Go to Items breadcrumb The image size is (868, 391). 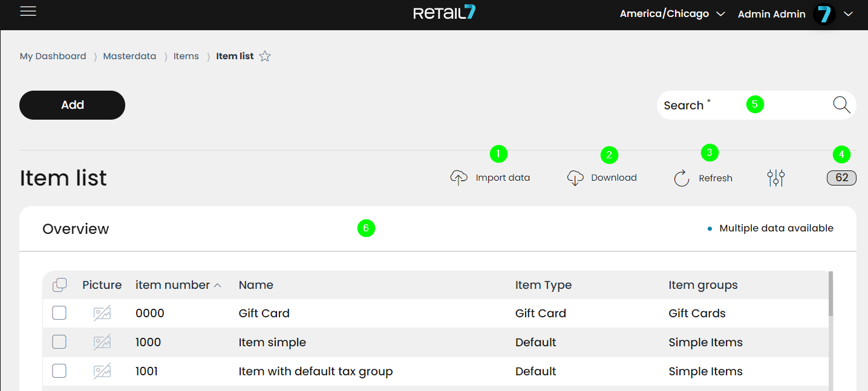pos(186,56)
